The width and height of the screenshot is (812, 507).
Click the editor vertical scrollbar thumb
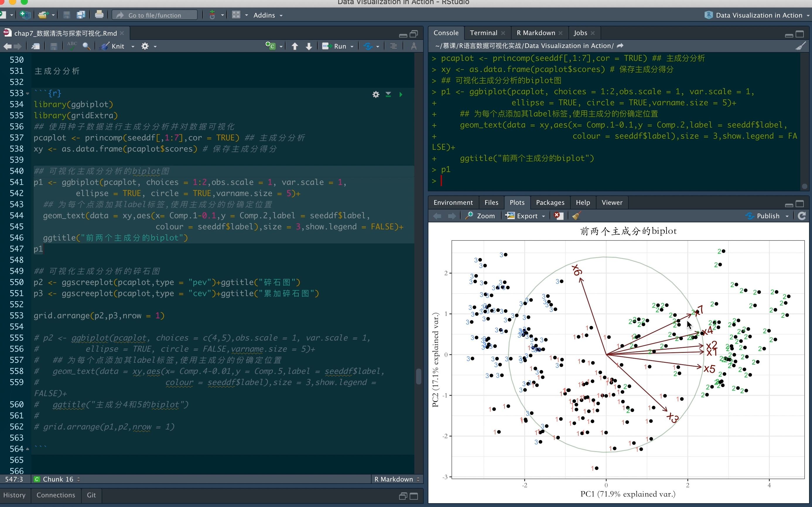[418, 376]
